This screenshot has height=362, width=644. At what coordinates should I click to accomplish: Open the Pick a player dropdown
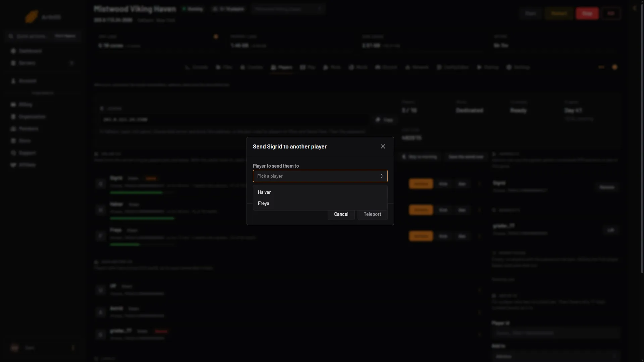pyautogui.click(x=320, y=176)
